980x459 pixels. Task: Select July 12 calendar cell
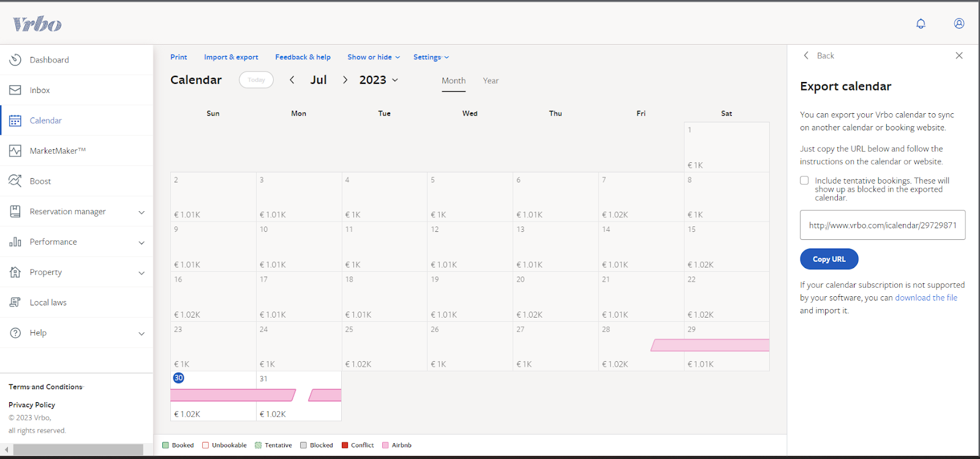click(x=470, y=247)
